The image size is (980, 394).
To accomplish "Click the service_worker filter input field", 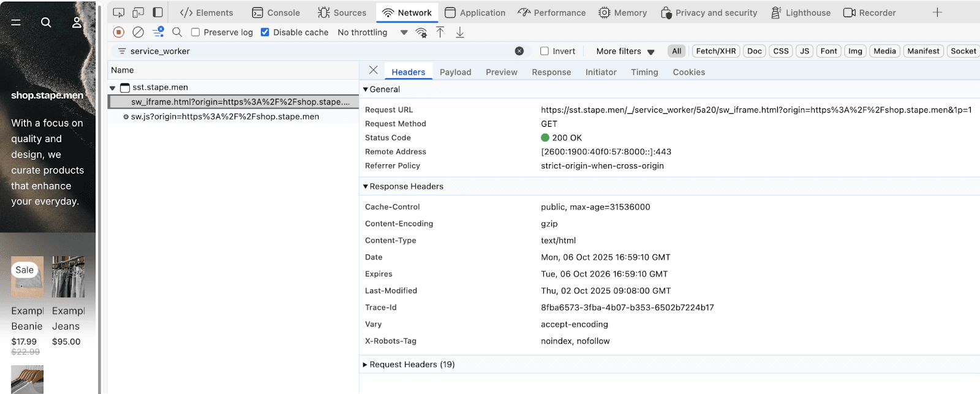I will (x=318, y=51).
